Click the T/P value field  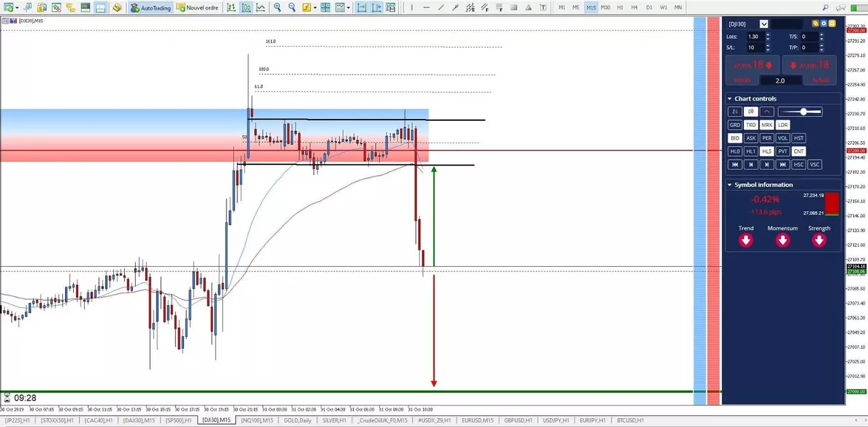coord(810,48)
